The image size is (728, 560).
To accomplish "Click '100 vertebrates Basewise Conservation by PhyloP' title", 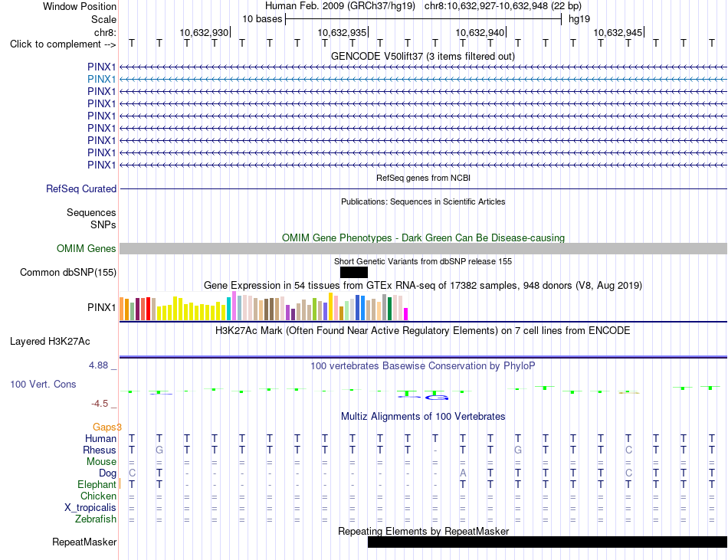I will [423, 365].
